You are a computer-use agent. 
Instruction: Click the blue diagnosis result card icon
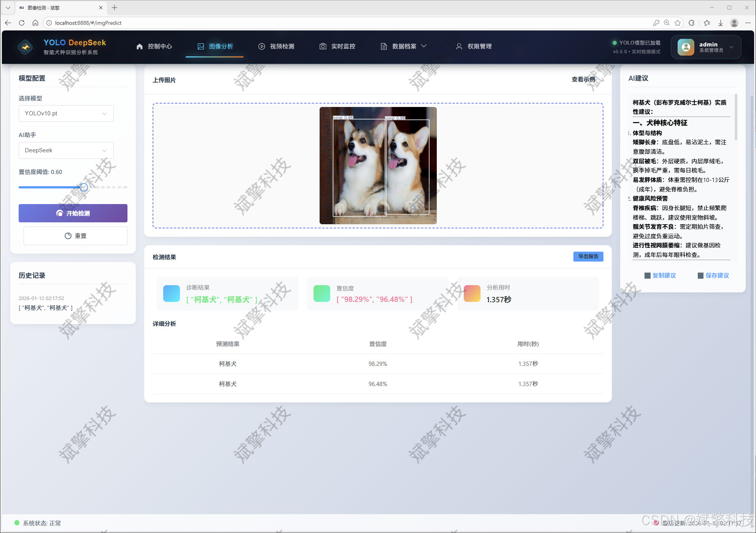coord(171,294)
